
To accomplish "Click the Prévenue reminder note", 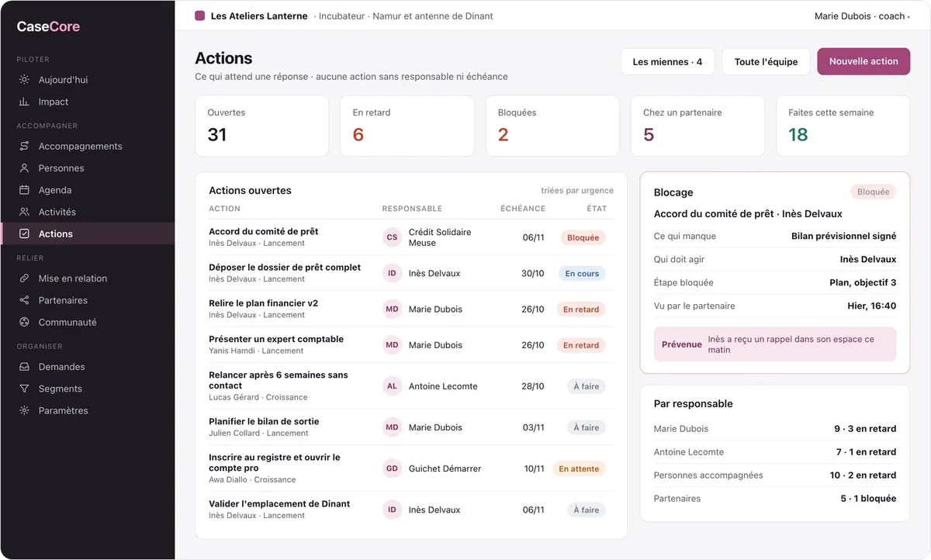I will [x=775, y=344].
